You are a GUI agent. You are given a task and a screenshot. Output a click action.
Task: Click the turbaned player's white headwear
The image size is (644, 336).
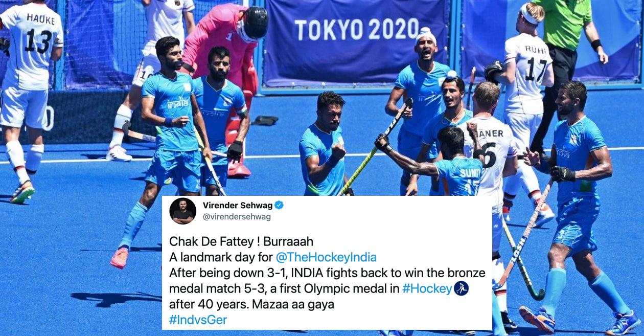(x=425, y=36)
